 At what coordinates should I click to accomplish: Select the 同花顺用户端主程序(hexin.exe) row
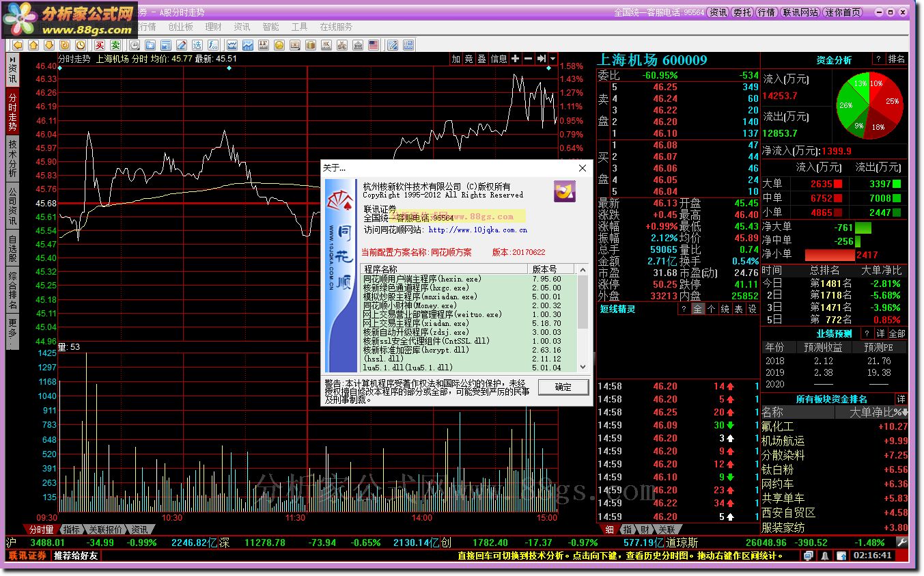tap(468, 279)
